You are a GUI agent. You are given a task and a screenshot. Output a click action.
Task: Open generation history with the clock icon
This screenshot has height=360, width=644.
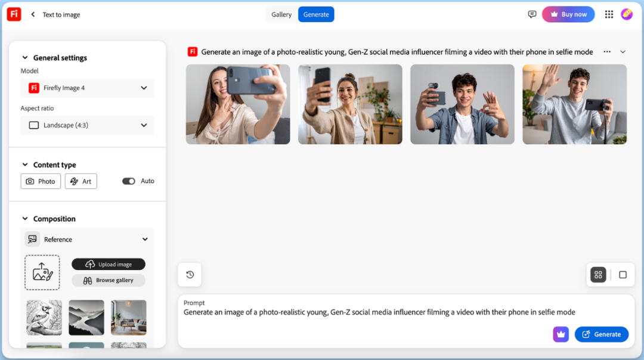(x=190, y=274)
